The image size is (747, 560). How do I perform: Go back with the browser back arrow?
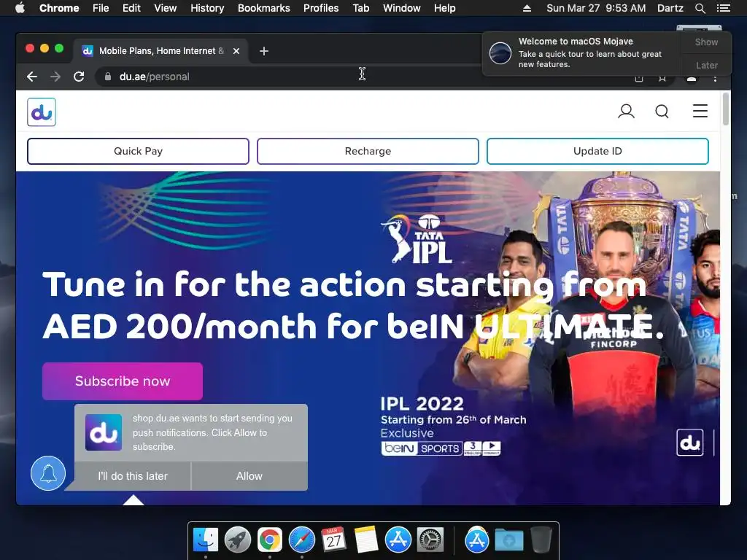pos(32,77)
